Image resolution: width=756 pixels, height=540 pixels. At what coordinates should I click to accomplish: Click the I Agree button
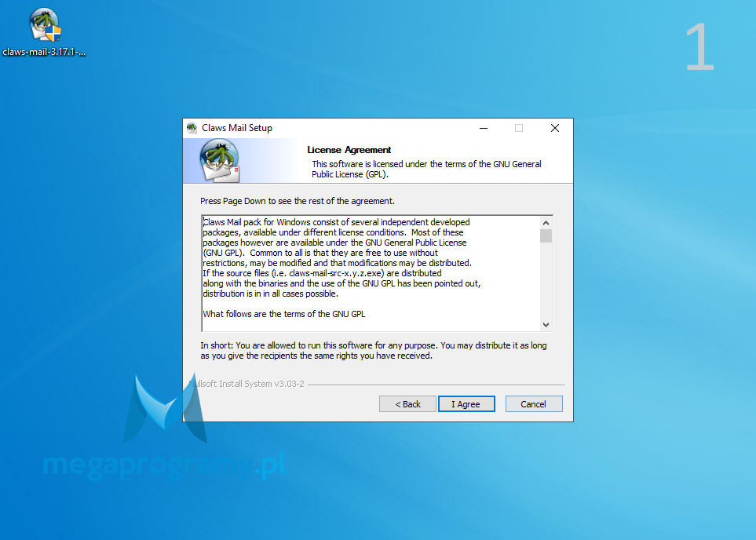[466, 404]
